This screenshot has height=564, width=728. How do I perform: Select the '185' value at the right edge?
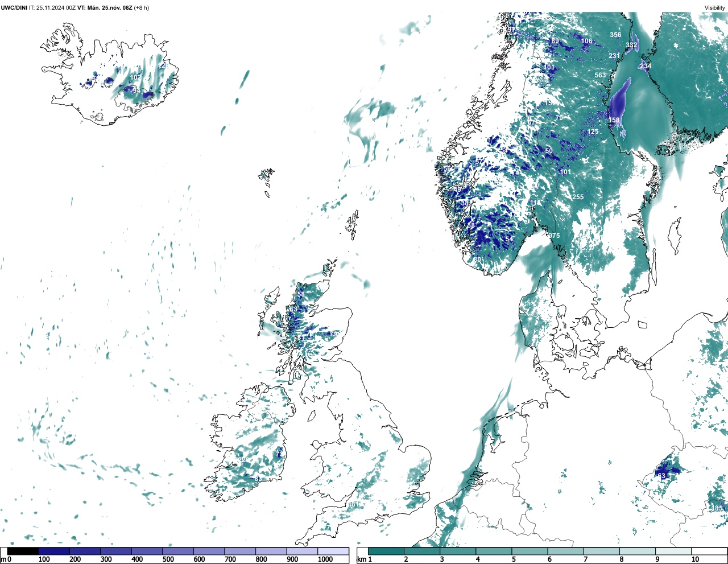(718, 508)
